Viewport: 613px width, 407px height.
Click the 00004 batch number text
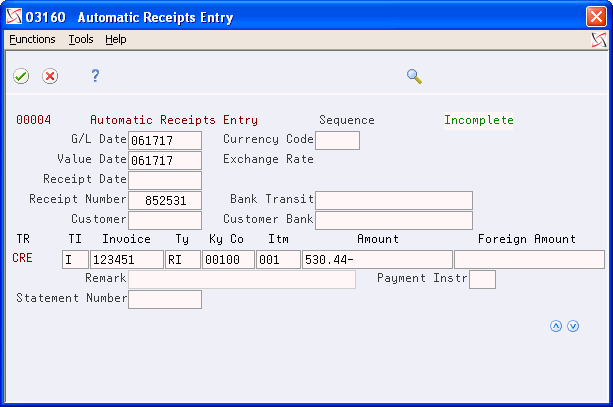(34, 120)
